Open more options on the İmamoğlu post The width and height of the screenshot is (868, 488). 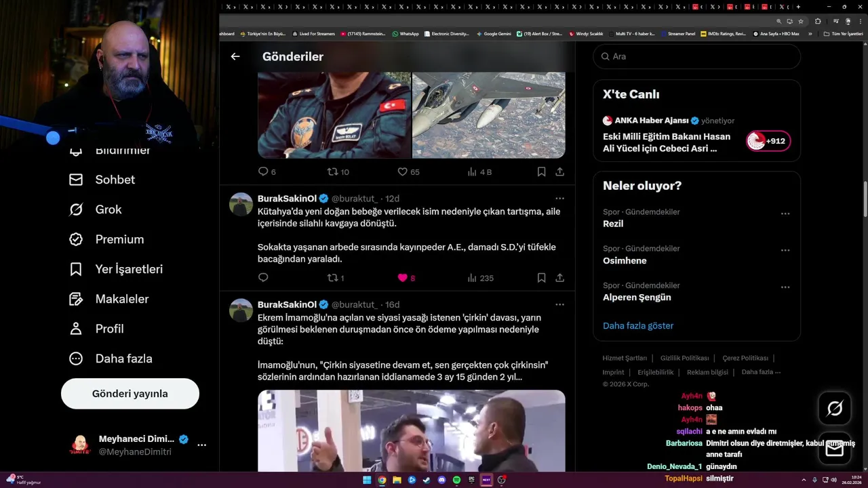click(559, 304)
